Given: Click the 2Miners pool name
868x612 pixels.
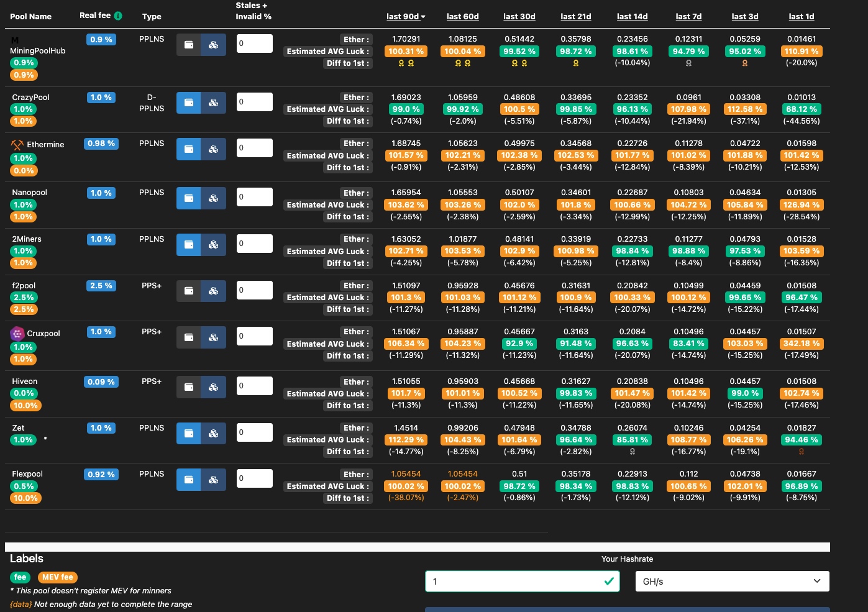Looking at the screenshot, I should point(27,239).
